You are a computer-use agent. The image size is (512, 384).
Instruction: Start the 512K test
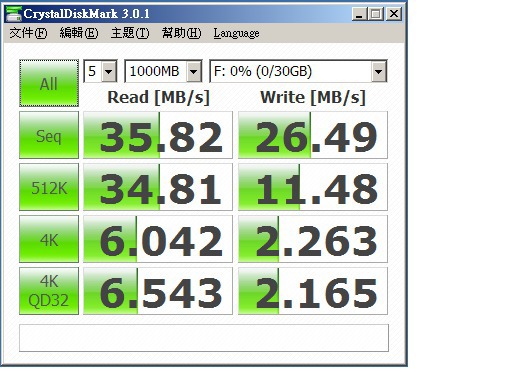coord(49,187)
